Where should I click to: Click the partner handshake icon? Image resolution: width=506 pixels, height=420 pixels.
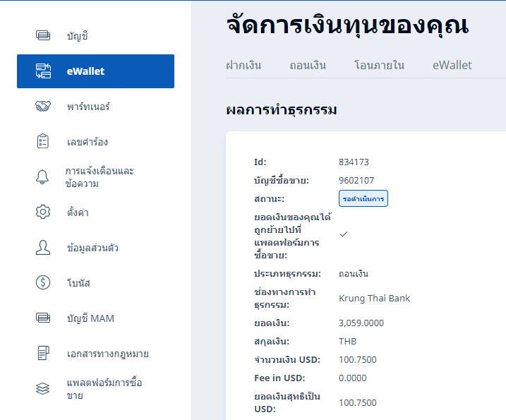click(x=43, y=107)
